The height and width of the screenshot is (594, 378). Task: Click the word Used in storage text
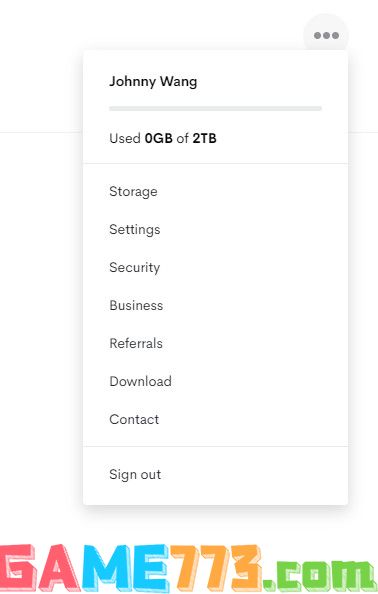coord(125,138)
